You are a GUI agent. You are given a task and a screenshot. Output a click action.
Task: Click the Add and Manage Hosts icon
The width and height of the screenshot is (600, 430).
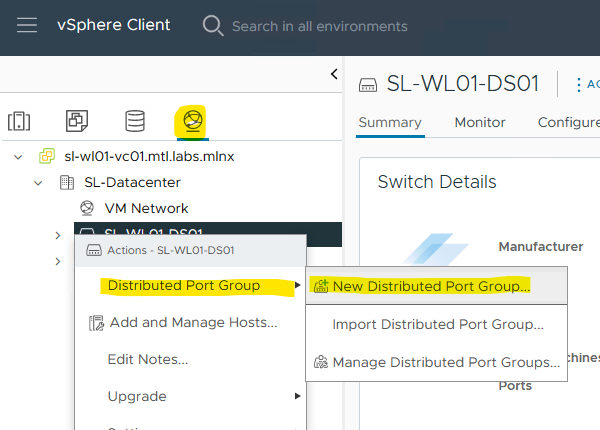pos(96,323)
